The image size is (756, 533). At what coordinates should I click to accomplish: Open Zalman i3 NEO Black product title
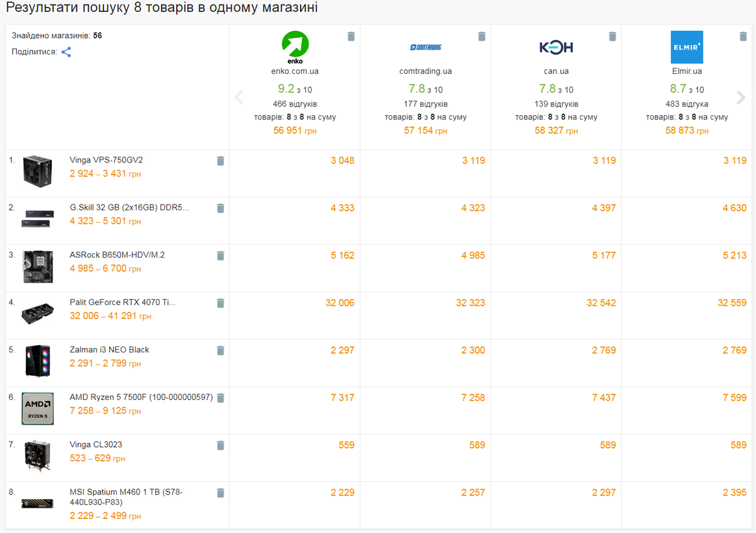pyautogui.click(x=109, y=350)
